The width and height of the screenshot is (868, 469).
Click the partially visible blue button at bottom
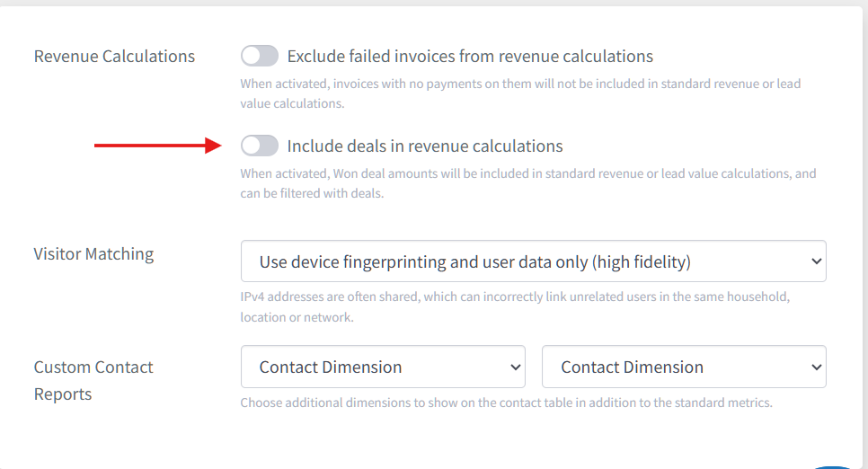click(x=833, y=466)
